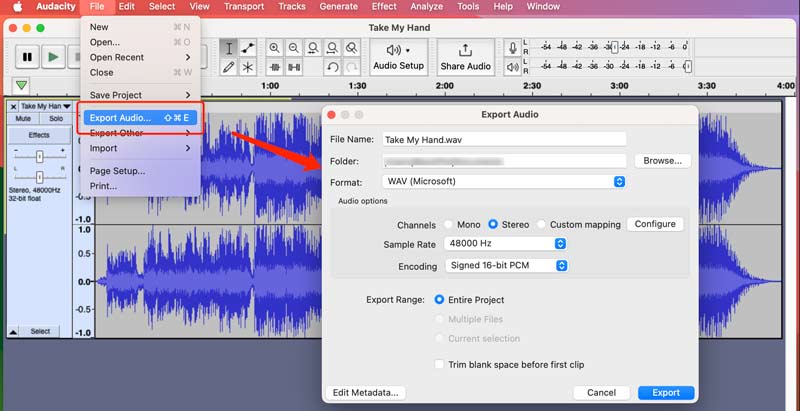Select the Stereo channel radio button
Screen dimensions: 800x411
pyautogui.click(x=493, y=224)
